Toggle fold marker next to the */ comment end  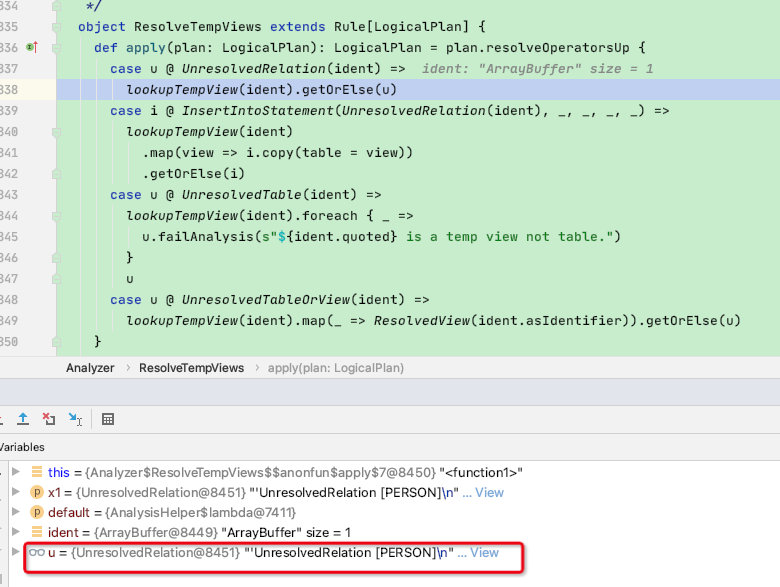tap(56, 6)
